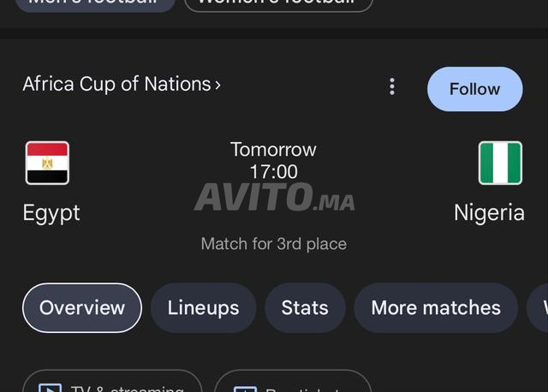The image size is (548, 392).
Task: Switch to the Overview tab
Action: [x=82, y=307]
